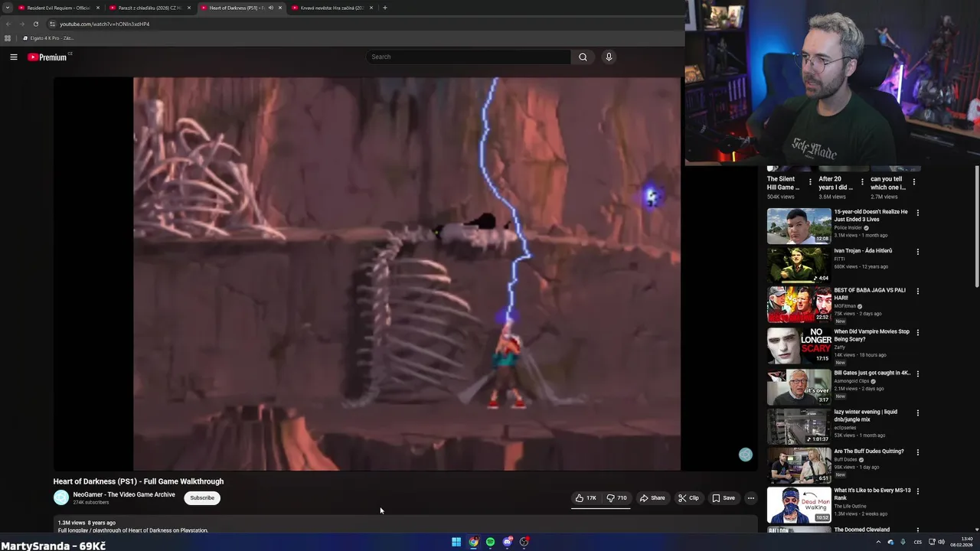Save video to a playlist
The image size is (980, 551).
tap(724, 498)
